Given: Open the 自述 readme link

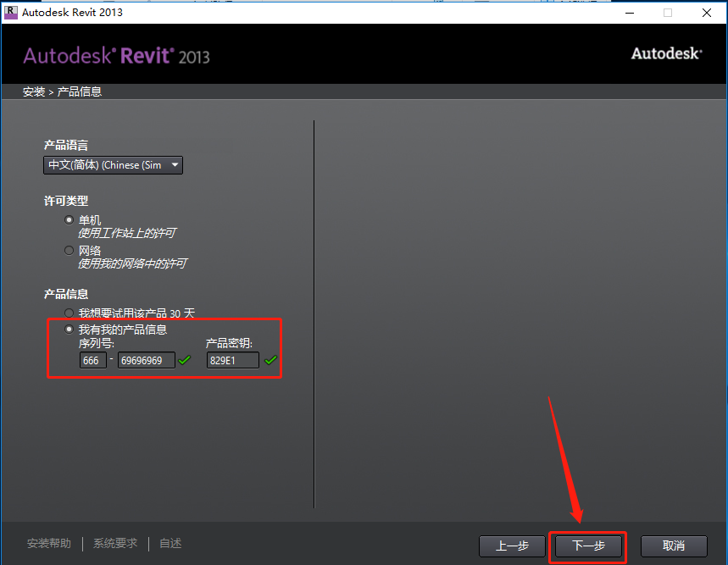Looking at the screenshot, I should pos(170,543).
